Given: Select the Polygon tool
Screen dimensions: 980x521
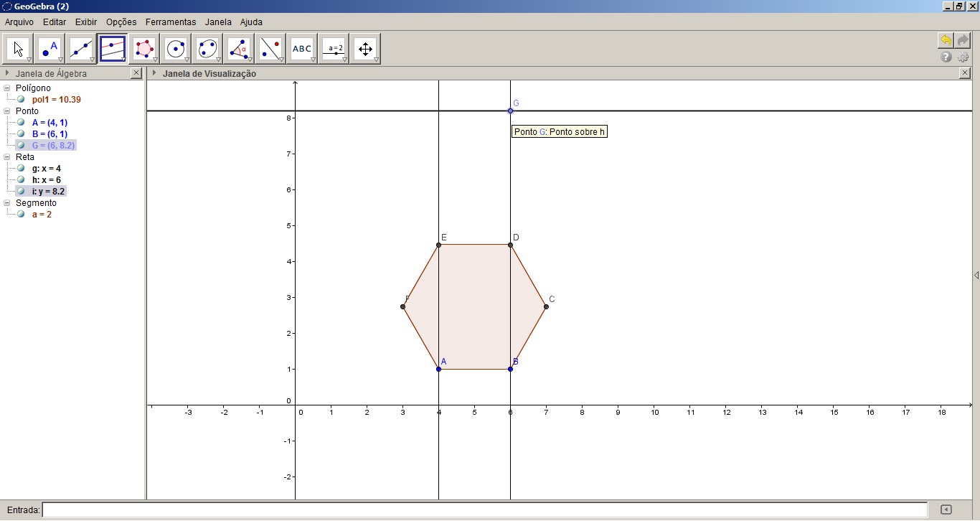Looking at the screenshot, I should tap(144, 49).
